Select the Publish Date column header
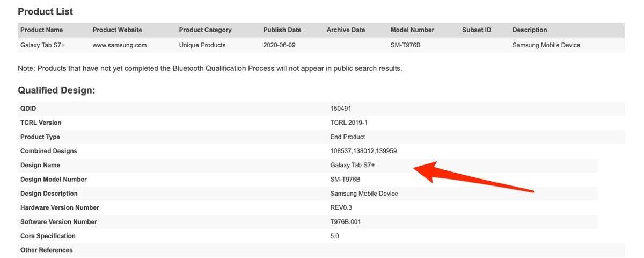Screen dimensions: 644x258 [x=282, y=30]
